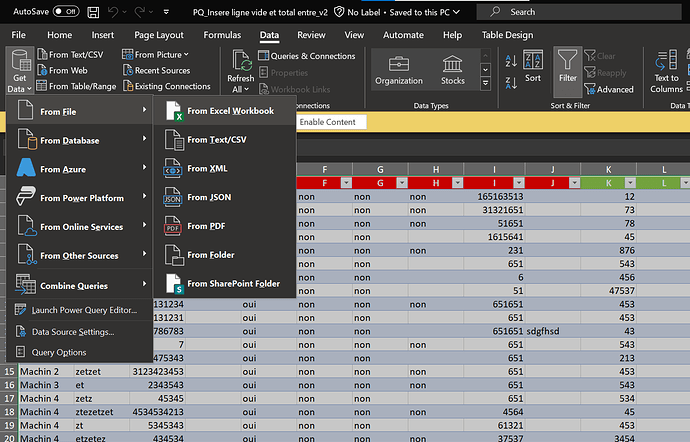The height and width of the screenshot is (442, 690).
Task: Choose From Folder
Action: click(224, 255)
